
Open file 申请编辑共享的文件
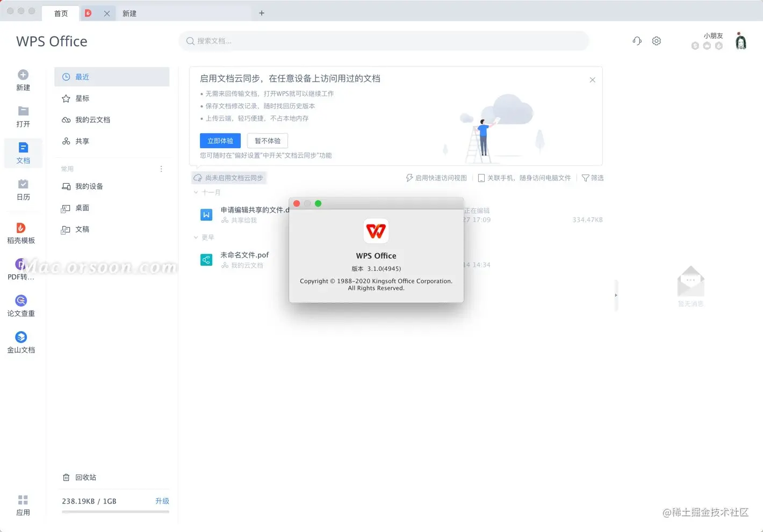click(255, 210)
